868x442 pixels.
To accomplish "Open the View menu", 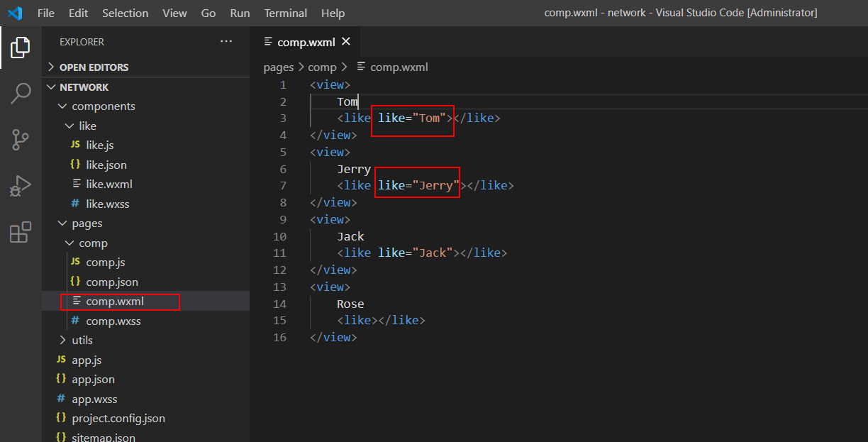I will point(174,13).
